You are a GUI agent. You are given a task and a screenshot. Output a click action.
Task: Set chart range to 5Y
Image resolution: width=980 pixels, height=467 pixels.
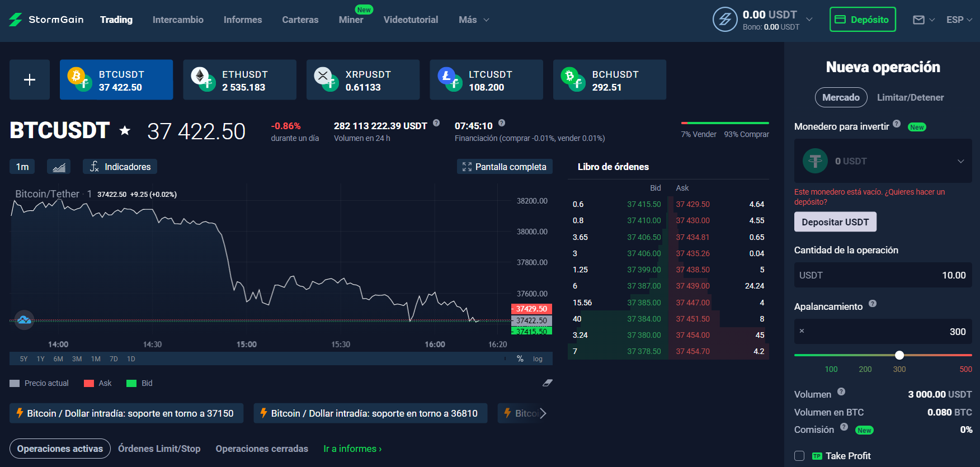pyautogui.click(x=23, y=359)
